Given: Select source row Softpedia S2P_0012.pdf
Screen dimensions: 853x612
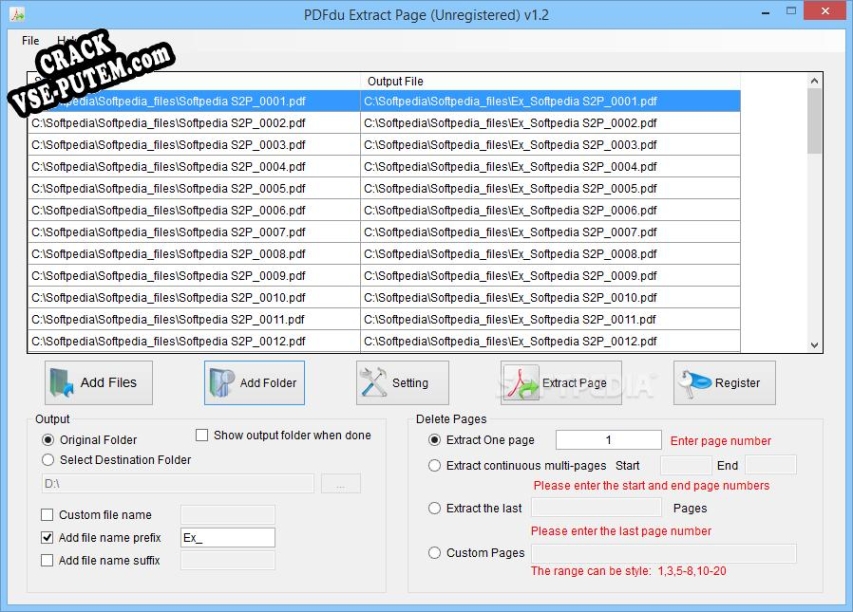Looking at the screenshot, I should [194, 341].
